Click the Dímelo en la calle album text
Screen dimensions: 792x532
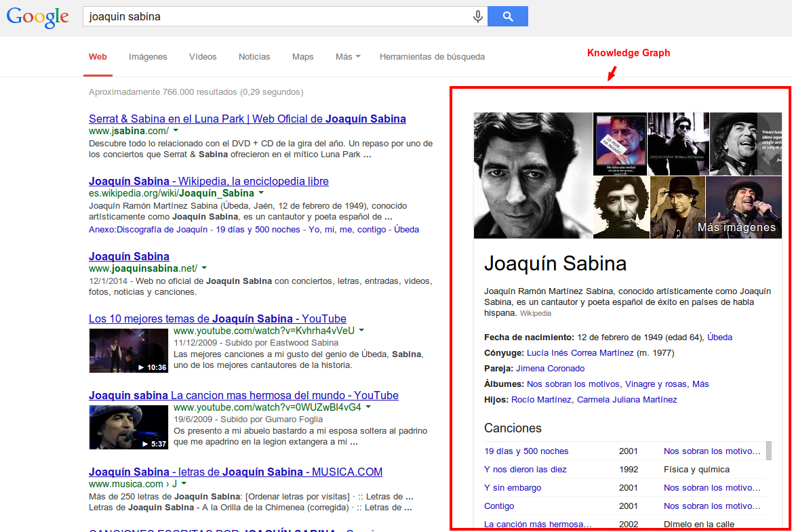click(699, 525)
